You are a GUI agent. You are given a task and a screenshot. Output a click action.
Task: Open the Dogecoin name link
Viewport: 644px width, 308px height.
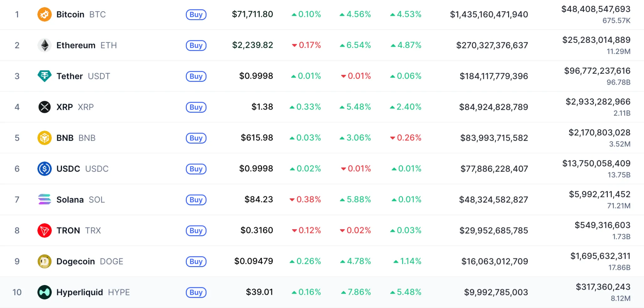point(75,261)
